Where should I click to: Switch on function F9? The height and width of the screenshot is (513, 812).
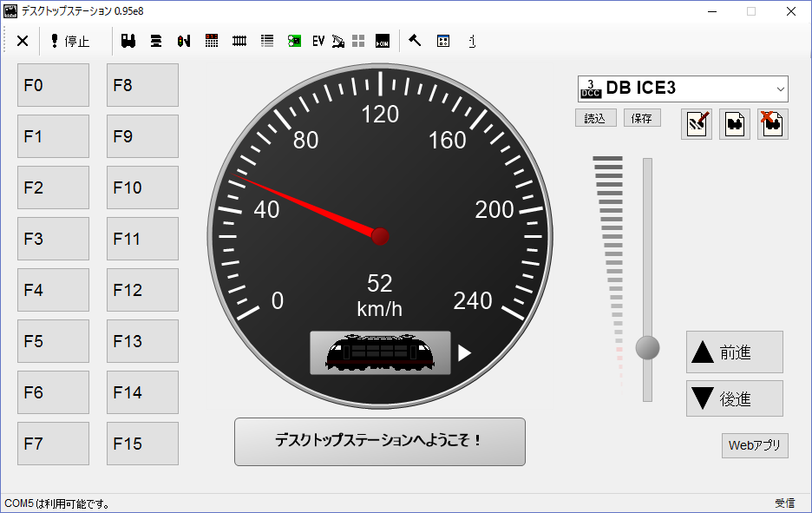tap(142, 136)
